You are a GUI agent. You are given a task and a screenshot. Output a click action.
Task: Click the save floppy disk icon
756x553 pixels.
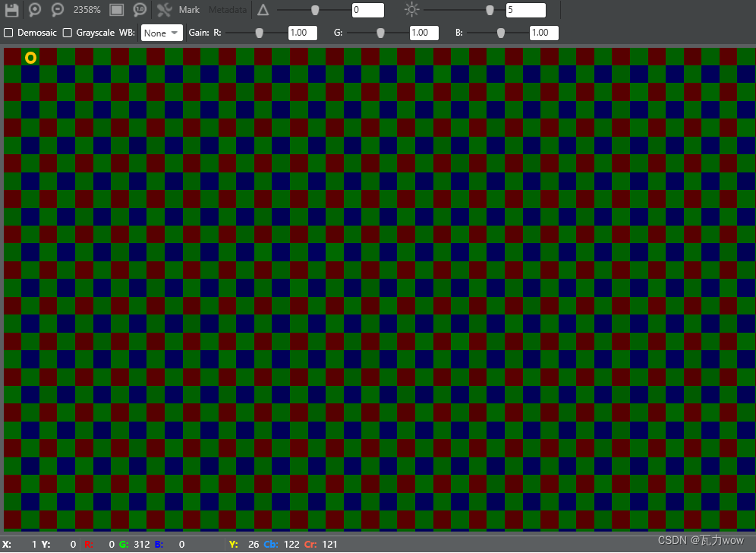(11, 10)
